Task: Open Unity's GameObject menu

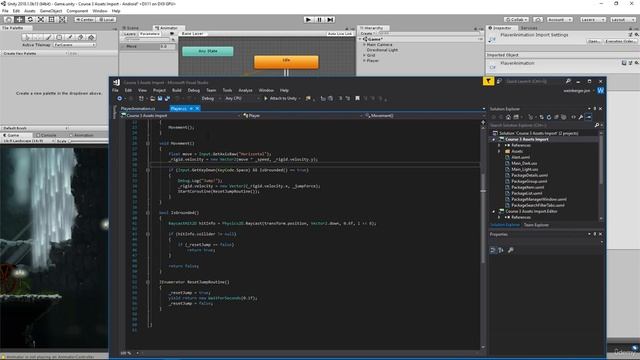Action: pos(51,11)
